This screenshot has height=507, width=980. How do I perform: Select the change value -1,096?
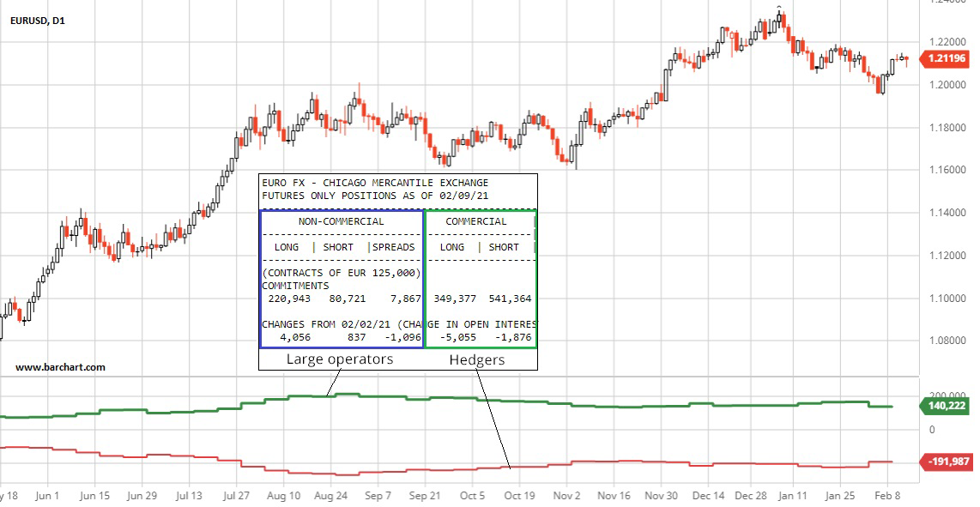click(403, 338)
